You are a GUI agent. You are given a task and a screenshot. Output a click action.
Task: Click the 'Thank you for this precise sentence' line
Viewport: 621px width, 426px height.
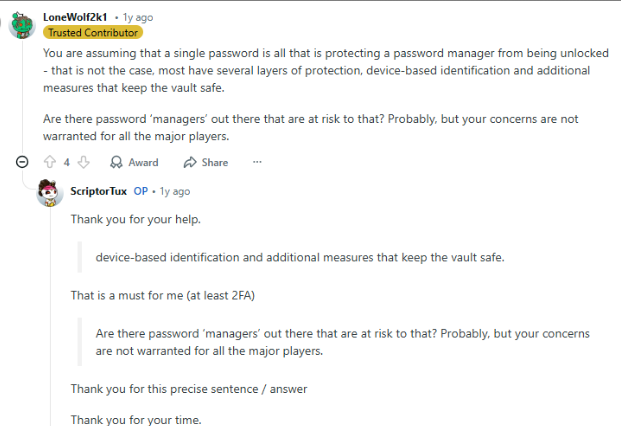[188, 388]
